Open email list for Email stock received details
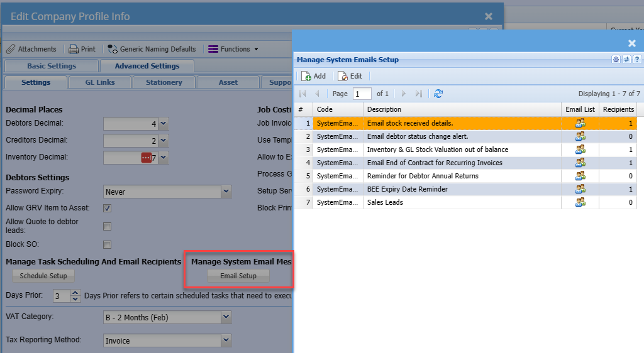644x353 pixels. coord(580,123)
